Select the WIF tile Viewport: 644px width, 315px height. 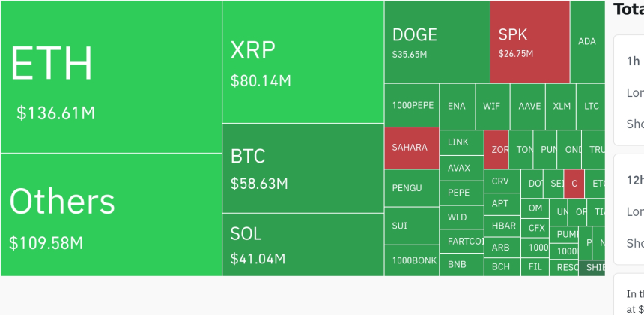tap(492, 106)
